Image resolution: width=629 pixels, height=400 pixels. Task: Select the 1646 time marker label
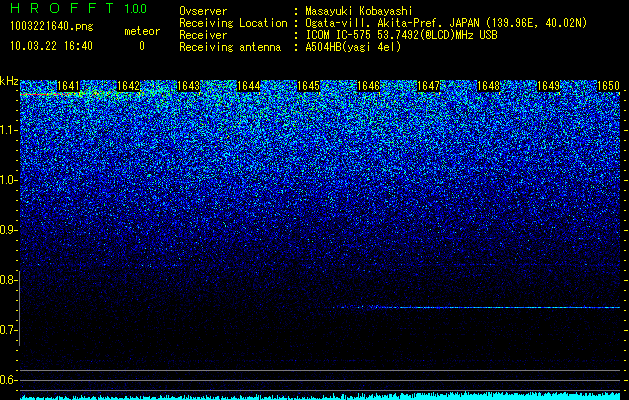coord(368,86)
